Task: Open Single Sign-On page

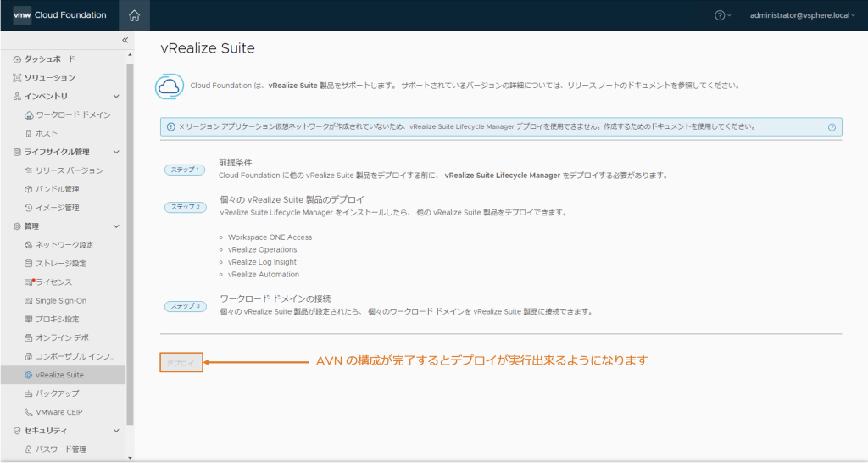Action: click(61, 301)
